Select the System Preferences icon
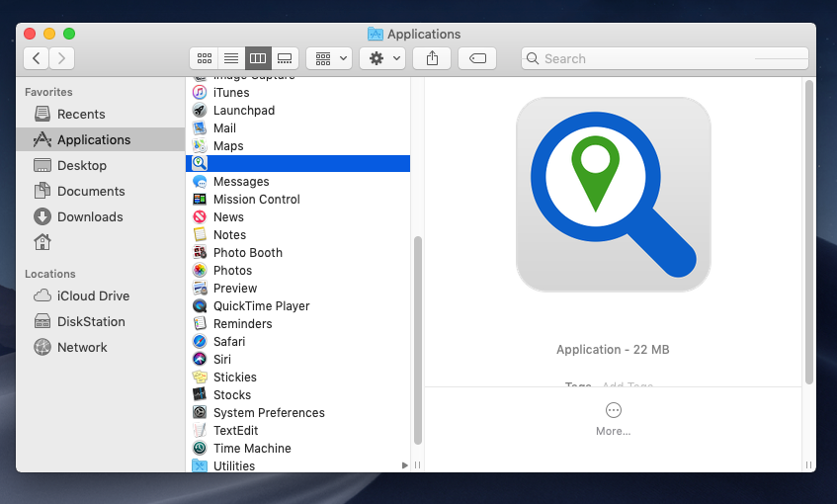This screenshot has height=504, width=837. 200,412
